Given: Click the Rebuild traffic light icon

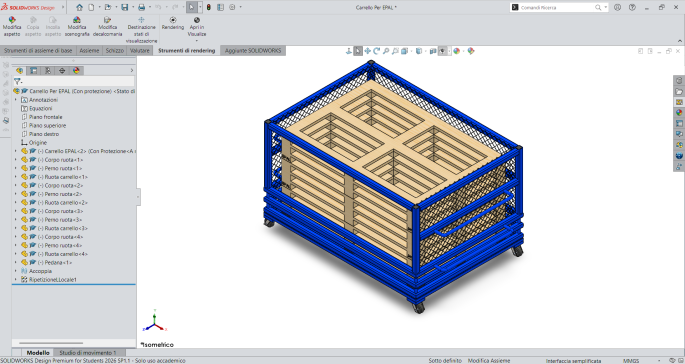Looking at the screenshot, I should point(209,7).
